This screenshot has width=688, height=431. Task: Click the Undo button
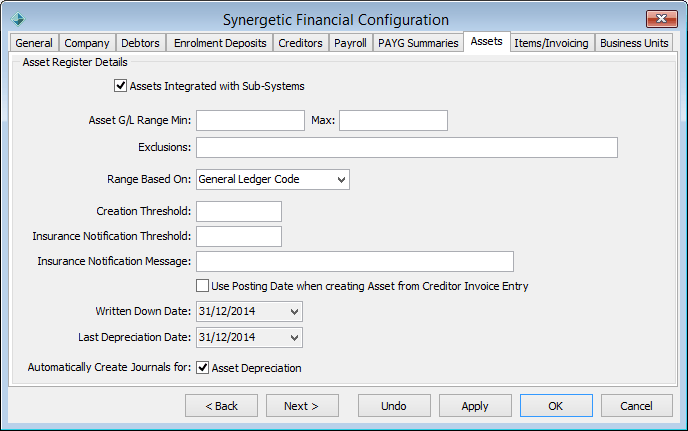point(394,406)
